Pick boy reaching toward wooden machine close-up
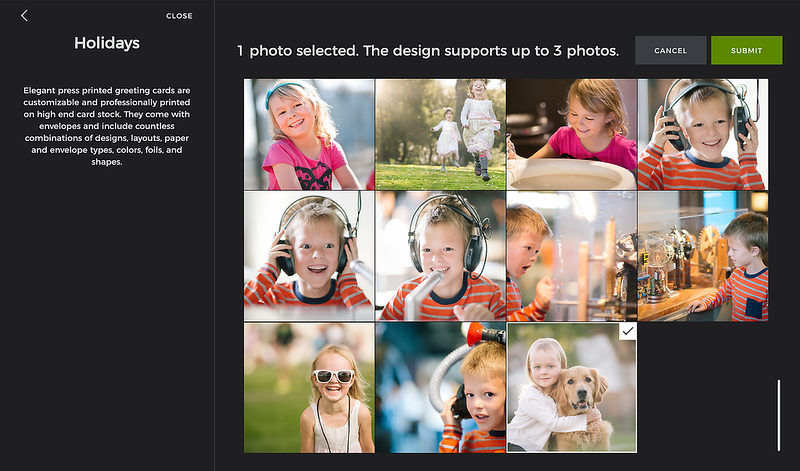 pos(571,256)
